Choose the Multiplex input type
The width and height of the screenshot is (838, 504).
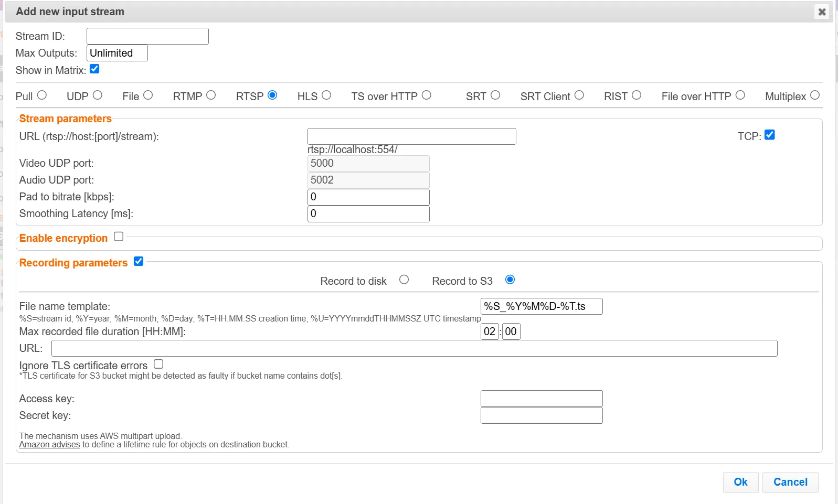click(x=815, y=95)
